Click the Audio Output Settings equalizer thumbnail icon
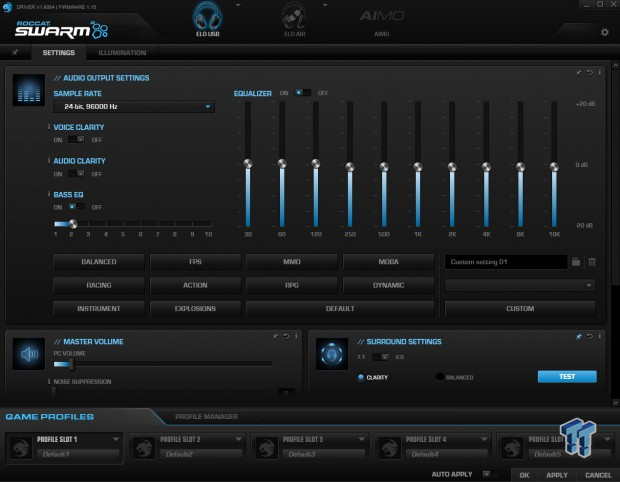The height and width of the screenshot is (482, 620). [x=28, y=90]
